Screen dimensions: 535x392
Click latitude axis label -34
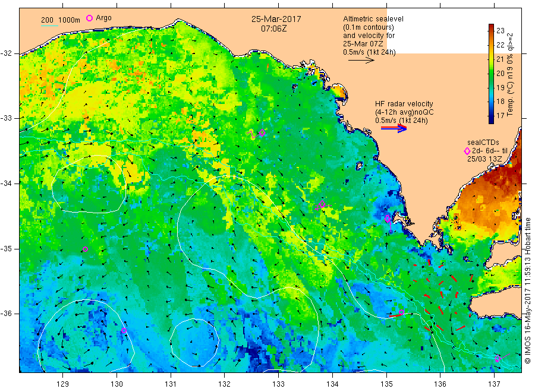click(x=6, y=184)
